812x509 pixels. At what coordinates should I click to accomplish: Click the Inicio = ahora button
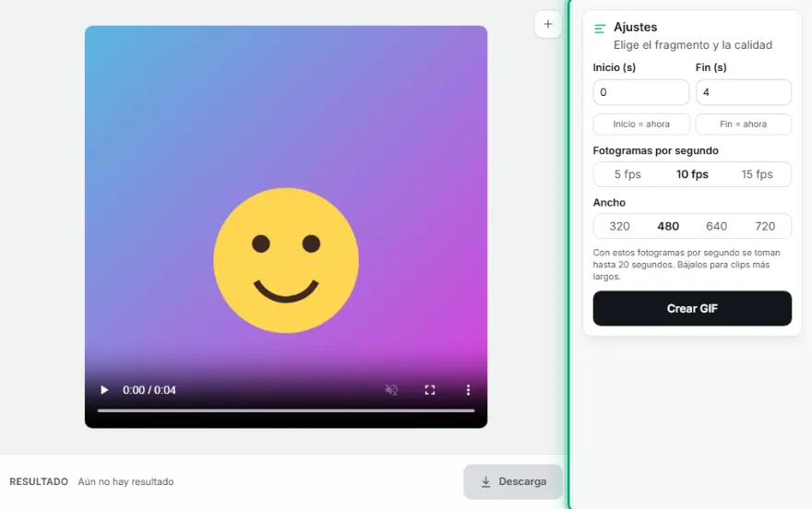point(641,124)
